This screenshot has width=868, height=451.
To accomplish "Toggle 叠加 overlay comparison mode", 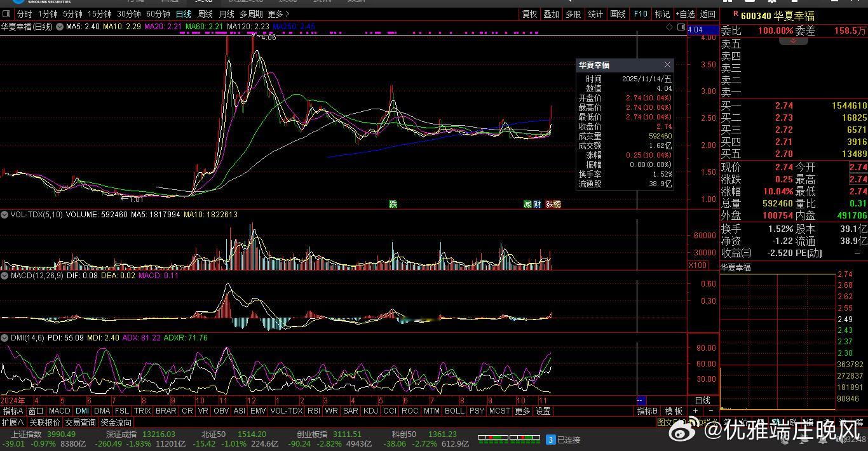I will (x=551, y=14).
